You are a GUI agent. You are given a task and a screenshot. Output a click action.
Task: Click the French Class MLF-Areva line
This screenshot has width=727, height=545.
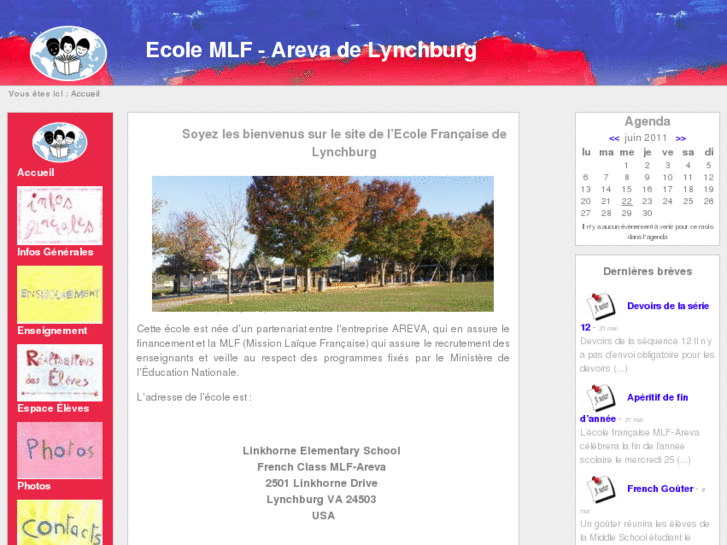(x=321, y=467)
